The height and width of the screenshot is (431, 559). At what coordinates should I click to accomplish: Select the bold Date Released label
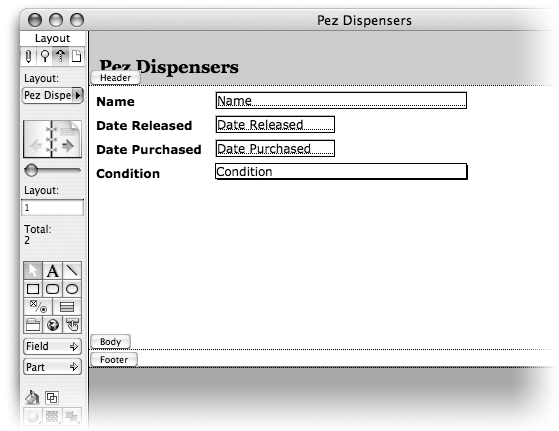point(144,125)
